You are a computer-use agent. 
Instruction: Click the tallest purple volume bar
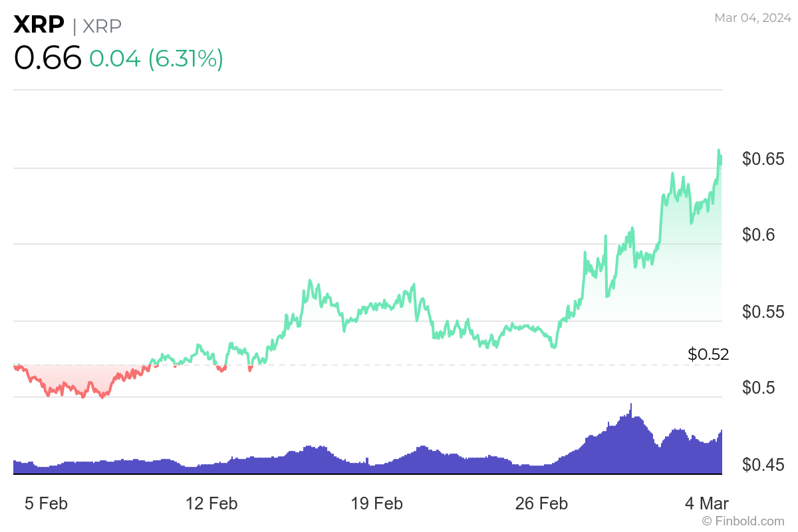(631, 406)
